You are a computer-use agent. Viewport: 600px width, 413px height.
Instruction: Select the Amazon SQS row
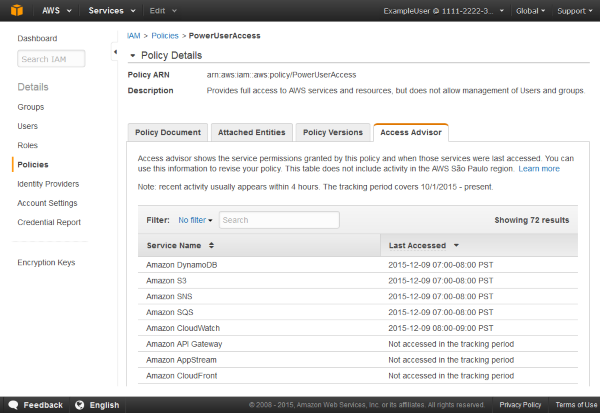(x=358, y=312)
